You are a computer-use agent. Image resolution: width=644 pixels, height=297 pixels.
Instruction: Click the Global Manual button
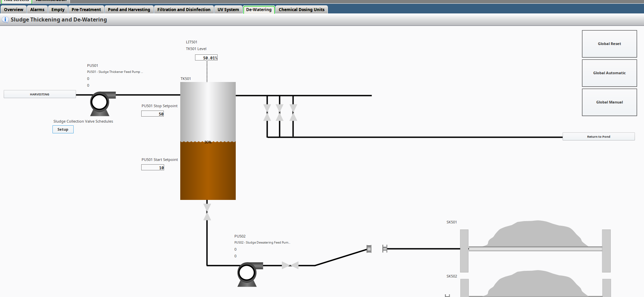pos(609,102)
